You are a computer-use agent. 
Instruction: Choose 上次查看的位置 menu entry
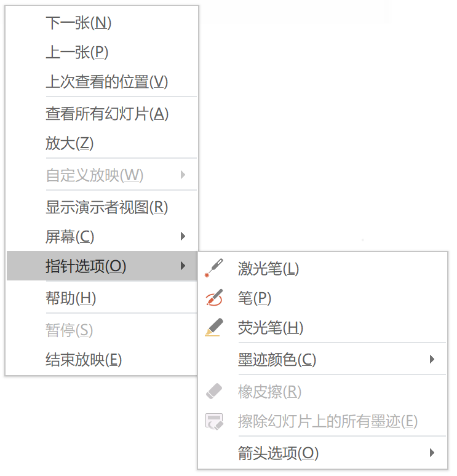(x=106, y=82)
